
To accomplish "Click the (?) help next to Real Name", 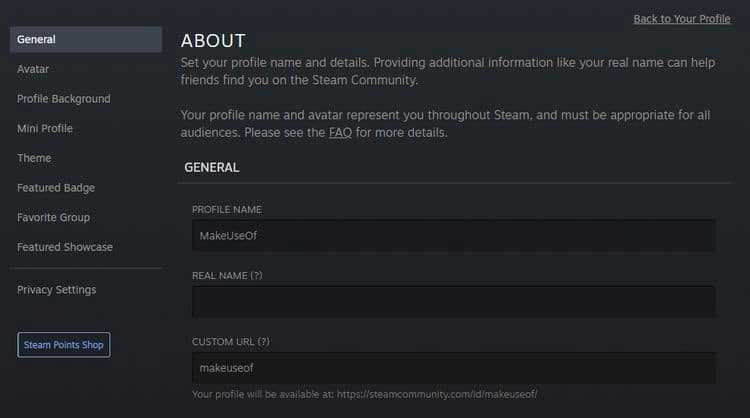I will click(256, 275).
